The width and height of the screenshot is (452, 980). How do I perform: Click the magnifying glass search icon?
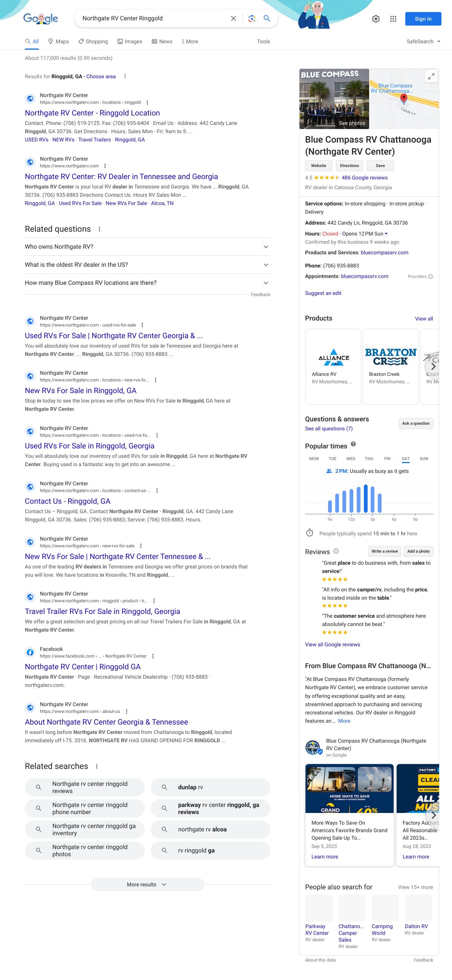tap(267, 19)
